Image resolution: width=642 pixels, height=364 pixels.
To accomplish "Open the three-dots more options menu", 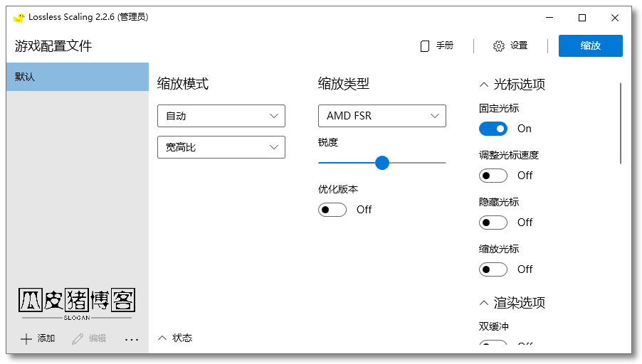I will (x=131, y=340).
